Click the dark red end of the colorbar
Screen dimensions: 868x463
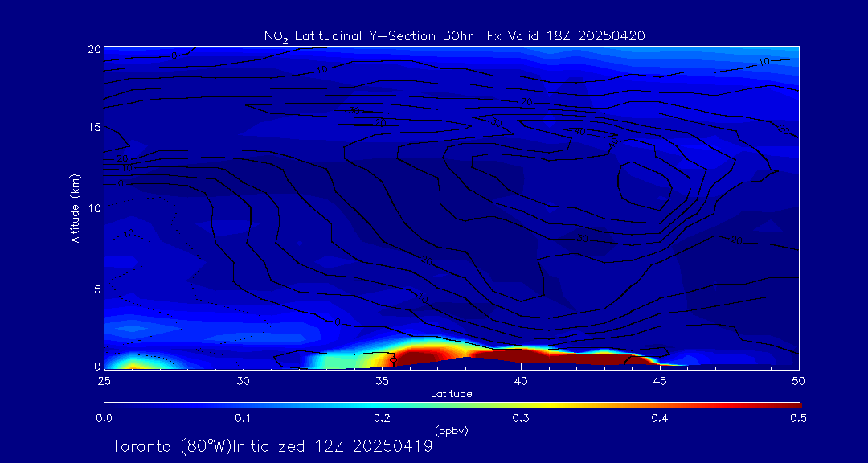point(789,405)
